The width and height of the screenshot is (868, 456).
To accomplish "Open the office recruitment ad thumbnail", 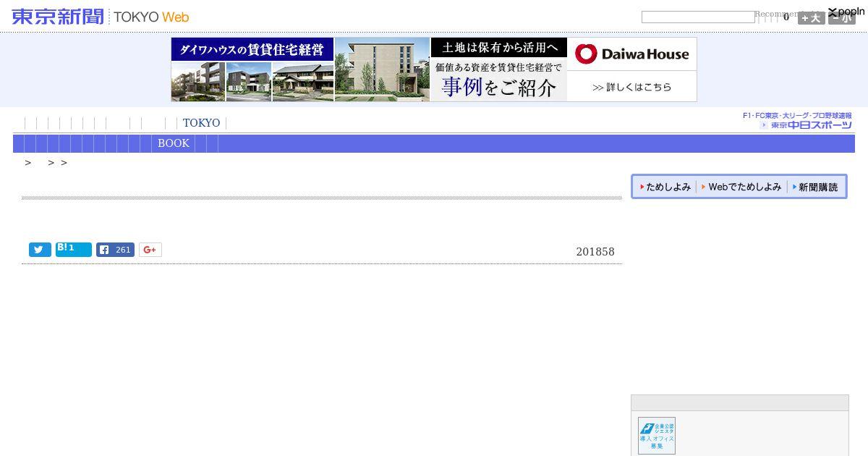I will pos(657,436).
